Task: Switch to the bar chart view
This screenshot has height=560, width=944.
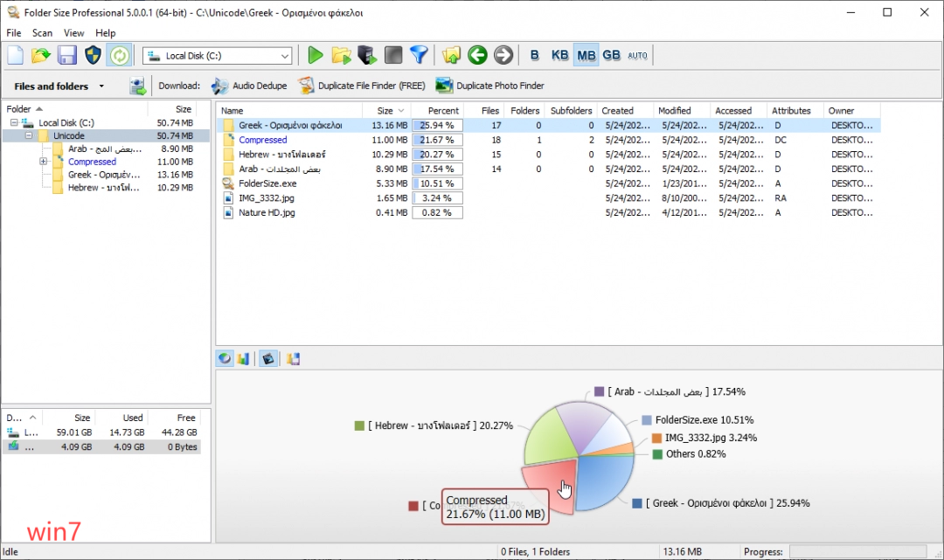Action: (x=243, y=358)
